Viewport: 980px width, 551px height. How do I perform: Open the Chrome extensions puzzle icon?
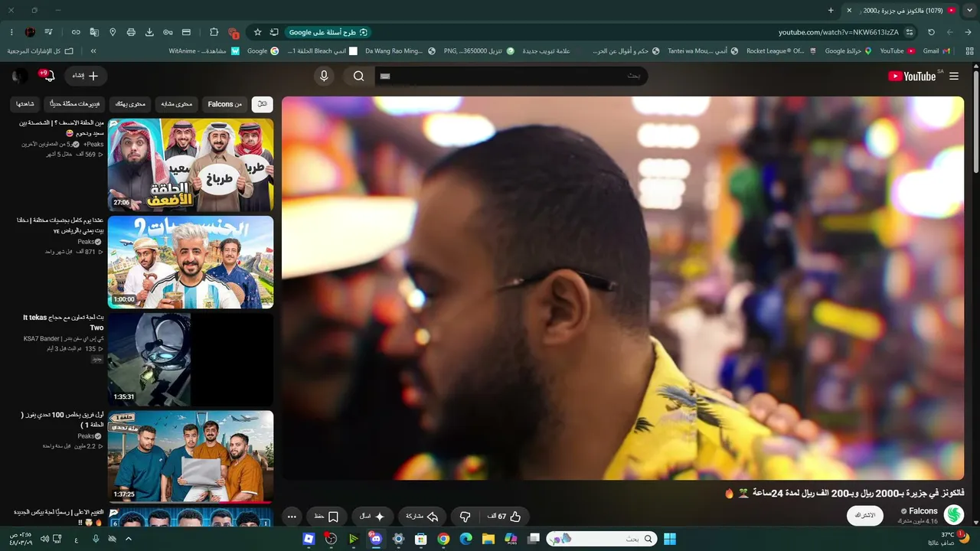tap(214, 32)
